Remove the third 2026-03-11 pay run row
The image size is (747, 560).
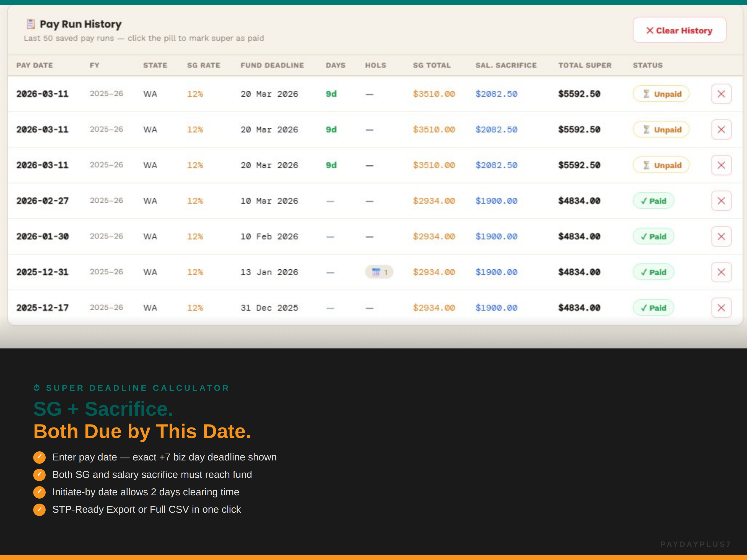[721, 165]
